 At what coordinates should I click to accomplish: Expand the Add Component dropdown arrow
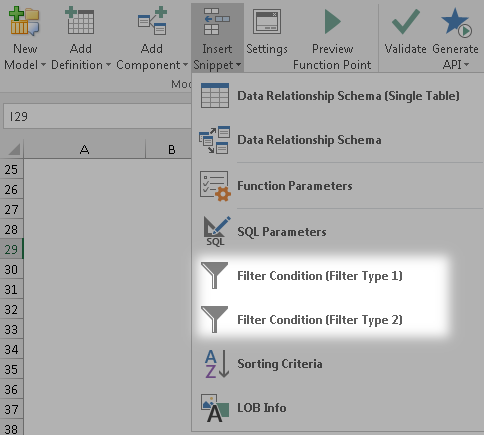pos(186,65)
